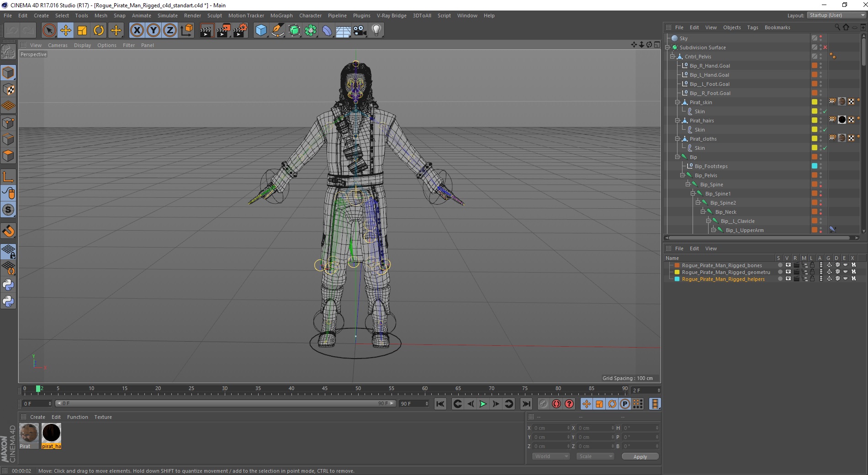The image size is (868, 475).
Task: Switch to Model mode in left toolbar
Action: tap(8, 73)
